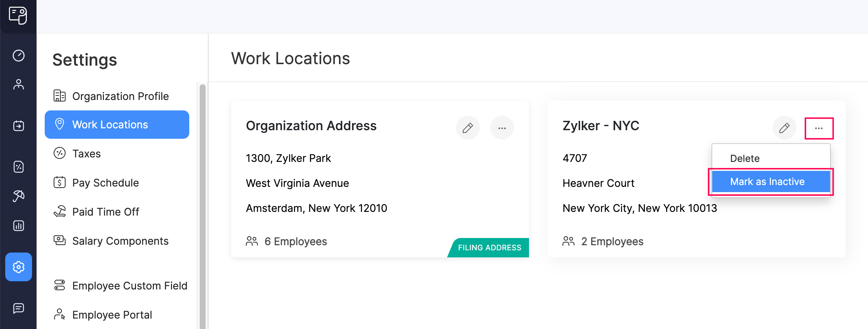Open the taxes percent icon in left rail

coord(18,167)
